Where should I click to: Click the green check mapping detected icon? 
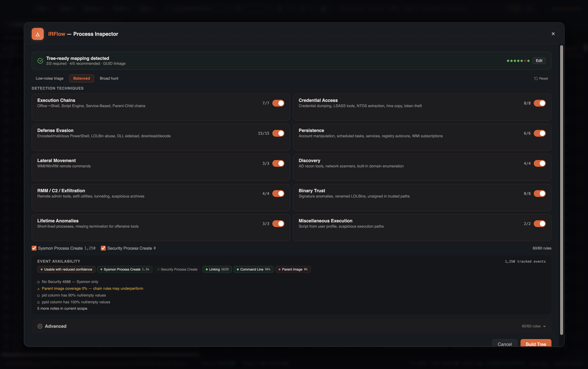pos(40,61)
